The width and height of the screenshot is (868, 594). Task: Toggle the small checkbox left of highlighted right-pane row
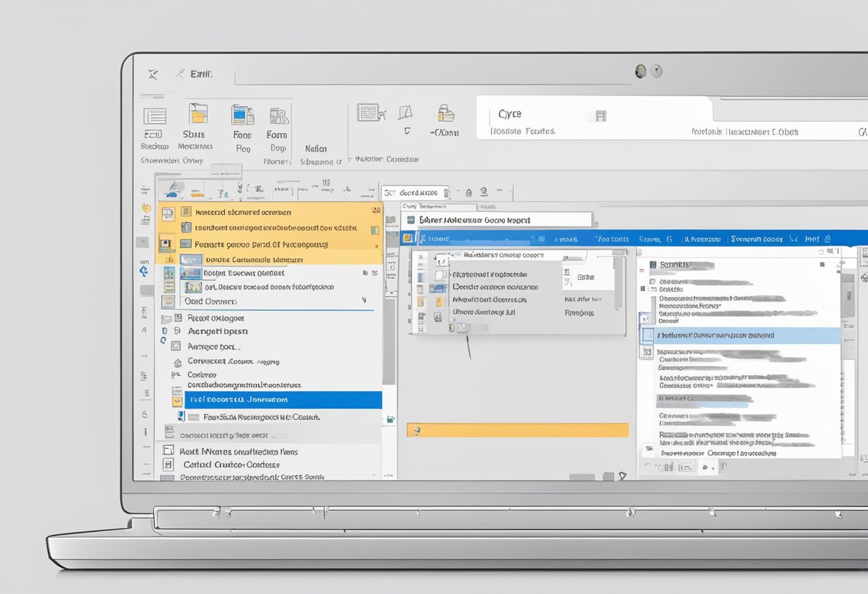[x=647, y=335]
